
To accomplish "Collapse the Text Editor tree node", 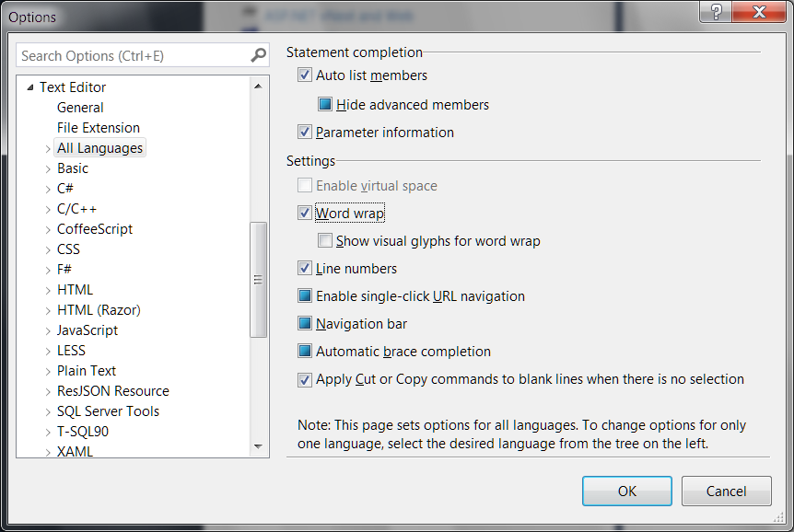I will coord(29,87).
